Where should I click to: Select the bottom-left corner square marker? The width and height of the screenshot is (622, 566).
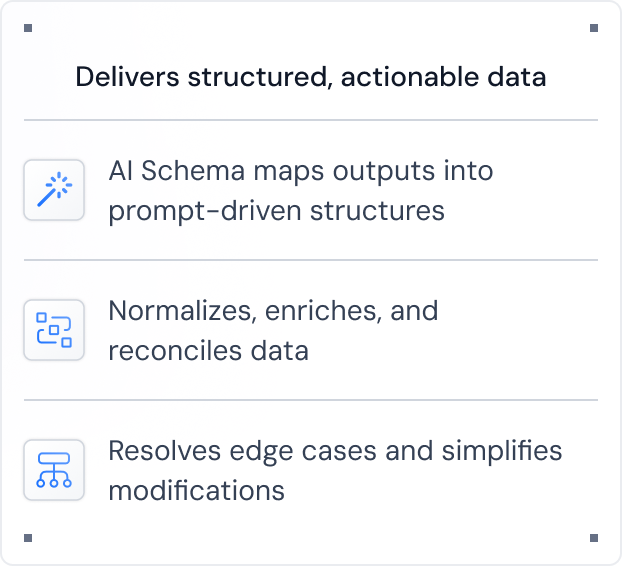tap(28, 538)
